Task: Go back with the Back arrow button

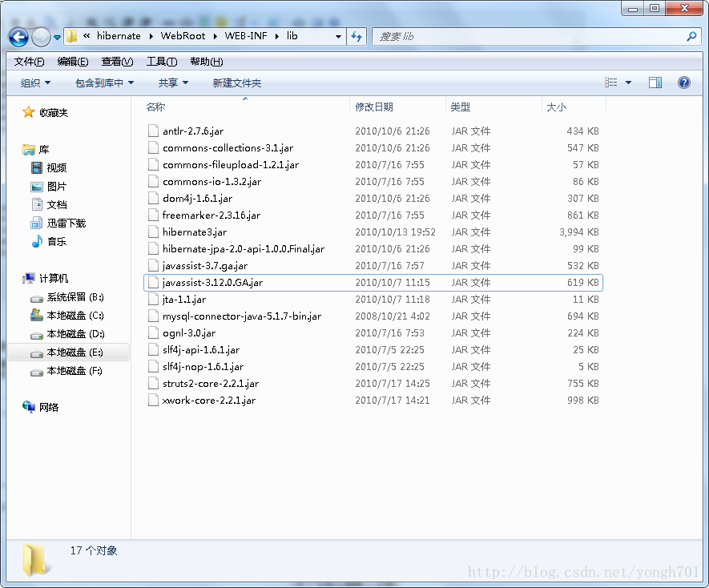Action: (x=19, y=37)
